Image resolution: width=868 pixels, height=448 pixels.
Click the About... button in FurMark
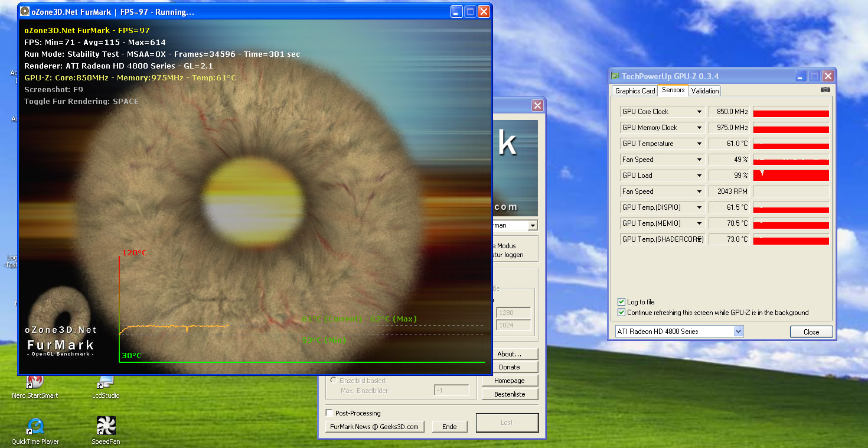click(x=510, y=354)
